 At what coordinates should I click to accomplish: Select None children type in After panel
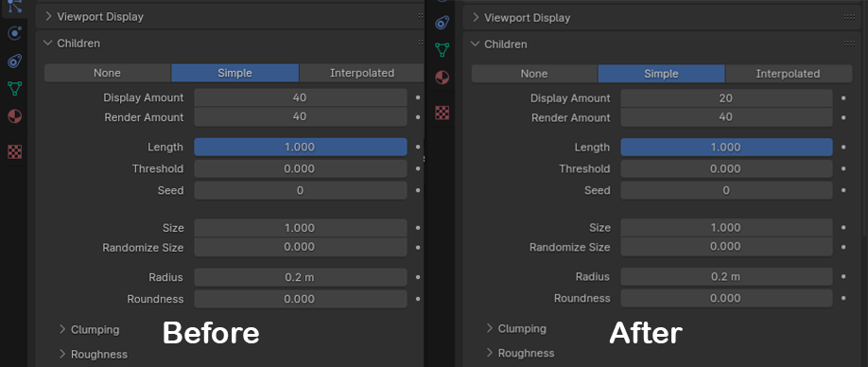(x=535, y=74)
